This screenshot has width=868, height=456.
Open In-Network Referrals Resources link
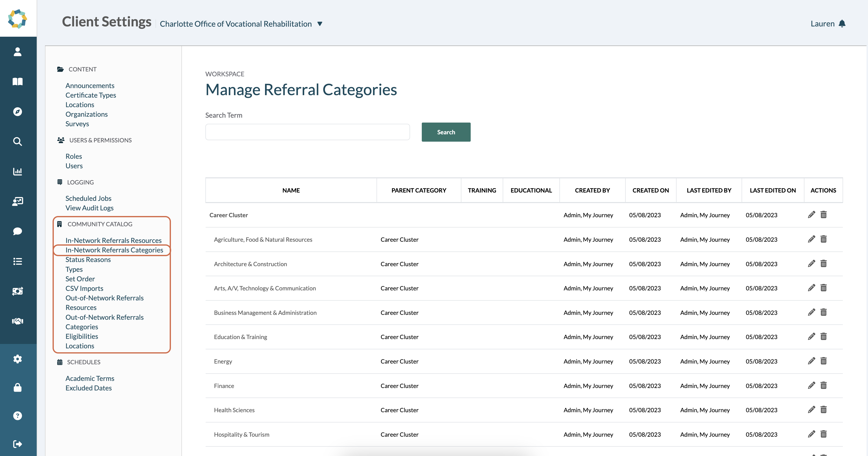[x=113, y=240]
